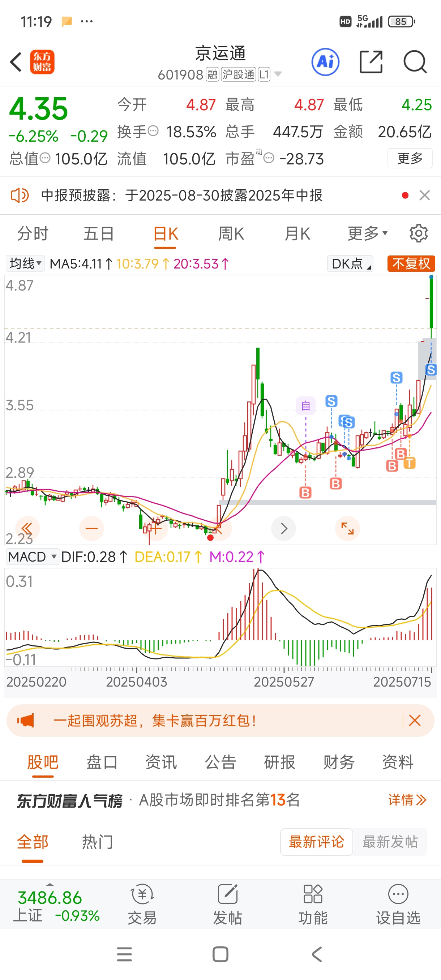The image size is (441, 980).
Task: Tap the 自 marker on chart
Action: pyautogui.click(x=305, y=405)
